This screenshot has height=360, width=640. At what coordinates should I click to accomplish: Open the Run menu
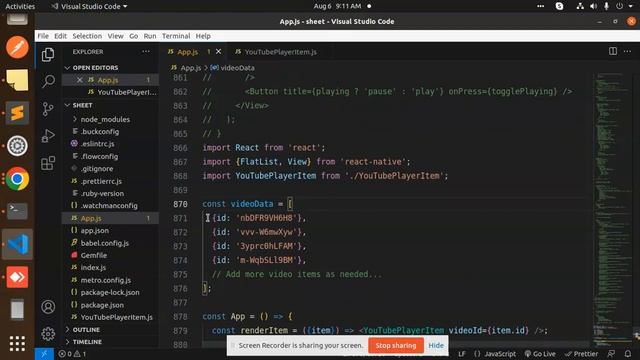coord(150,36)
